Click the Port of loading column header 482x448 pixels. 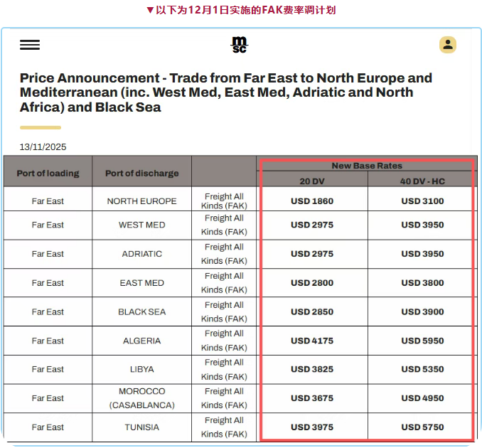(48, 173)
